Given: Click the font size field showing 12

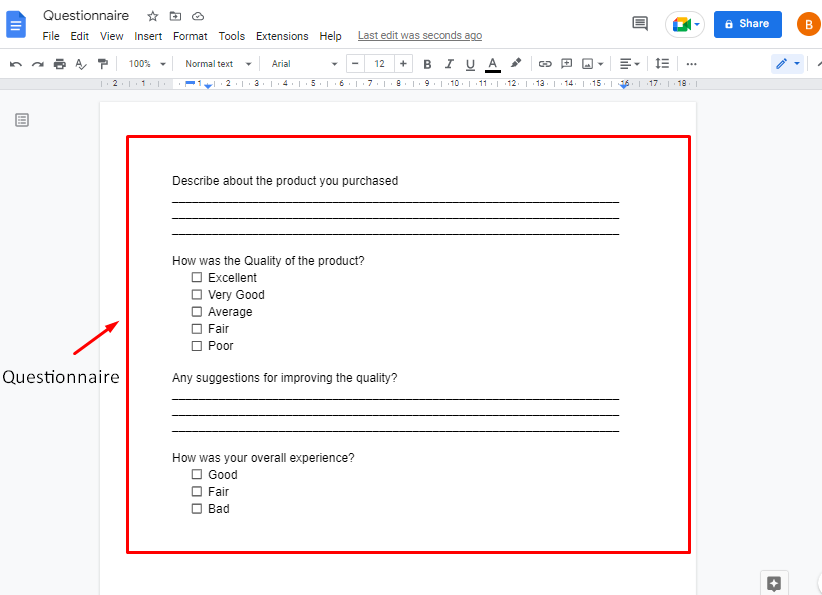Looking at the screenshot, I should [379, 64].
